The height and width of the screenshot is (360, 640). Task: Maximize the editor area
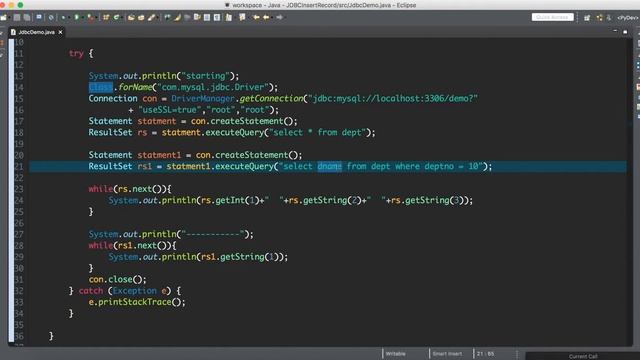tap(625, 31)
